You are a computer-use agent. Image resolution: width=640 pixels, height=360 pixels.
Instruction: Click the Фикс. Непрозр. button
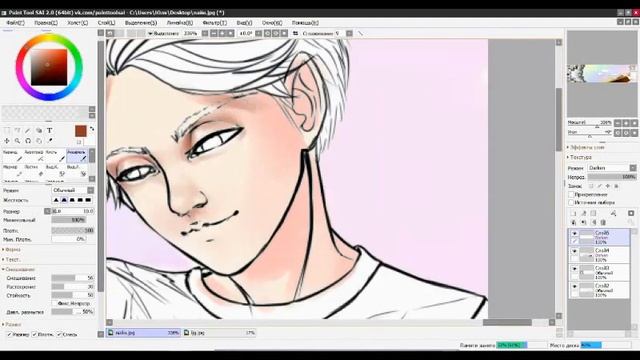tap(74, 304)
